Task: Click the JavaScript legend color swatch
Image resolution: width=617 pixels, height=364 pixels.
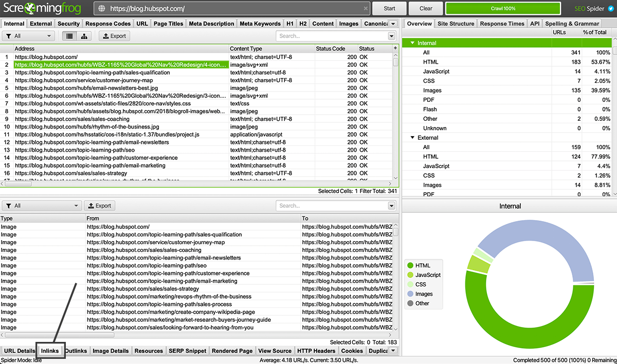Action: (x=410, y=275)
